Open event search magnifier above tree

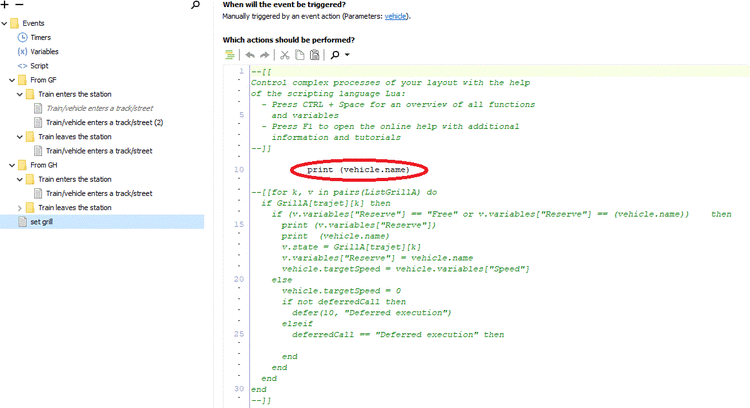tap(195, 5)
